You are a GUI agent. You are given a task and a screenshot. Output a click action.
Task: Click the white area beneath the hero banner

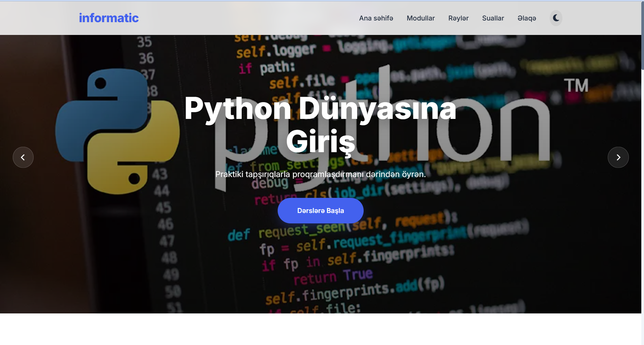point(320,329)
